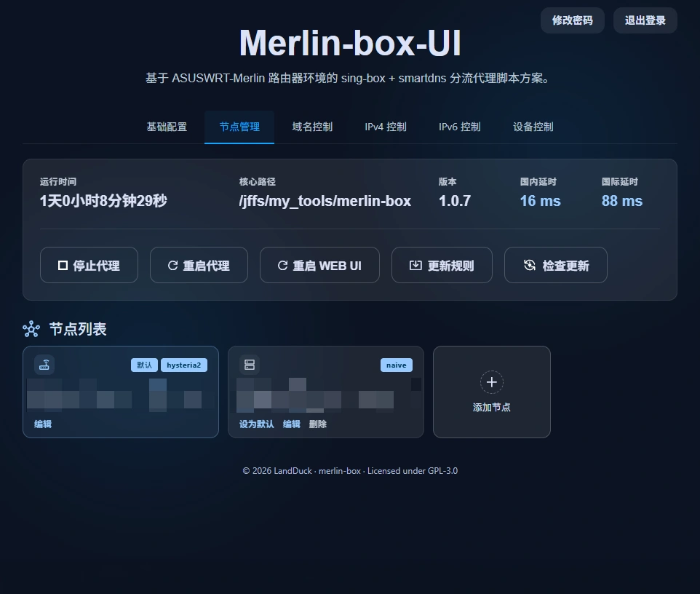The height and width of the screenshot is (594, 700).
Task: Click the 国际延时 label
Action: click(x=620, y=182)
